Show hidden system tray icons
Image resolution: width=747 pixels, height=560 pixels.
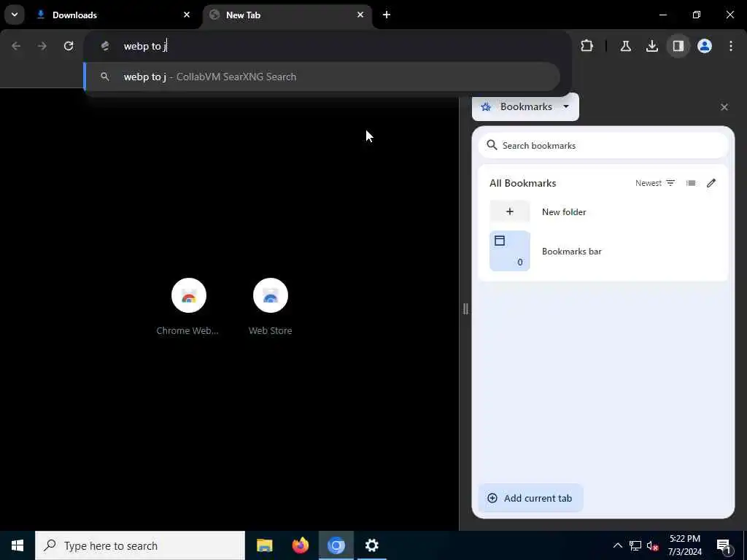point(617,545)
